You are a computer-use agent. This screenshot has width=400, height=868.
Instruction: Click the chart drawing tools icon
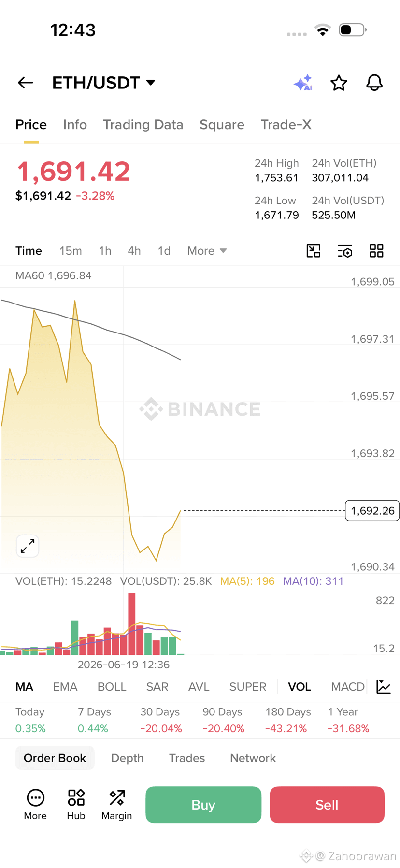(314, 251)
